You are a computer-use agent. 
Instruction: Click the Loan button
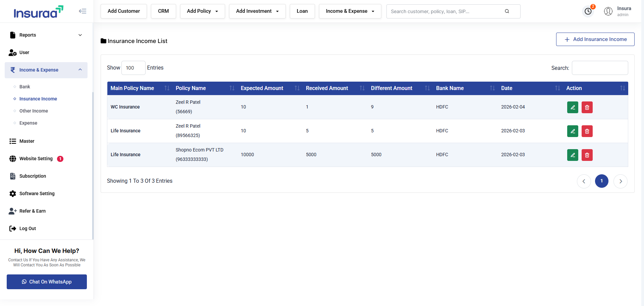[x=302, y=11]
